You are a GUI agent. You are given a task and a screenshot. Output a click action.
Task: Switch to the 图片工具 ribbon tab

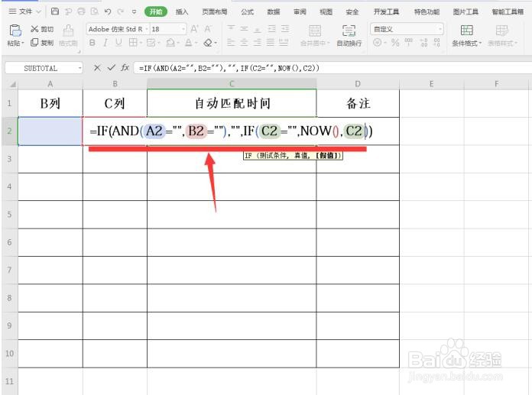click(465, 12)
